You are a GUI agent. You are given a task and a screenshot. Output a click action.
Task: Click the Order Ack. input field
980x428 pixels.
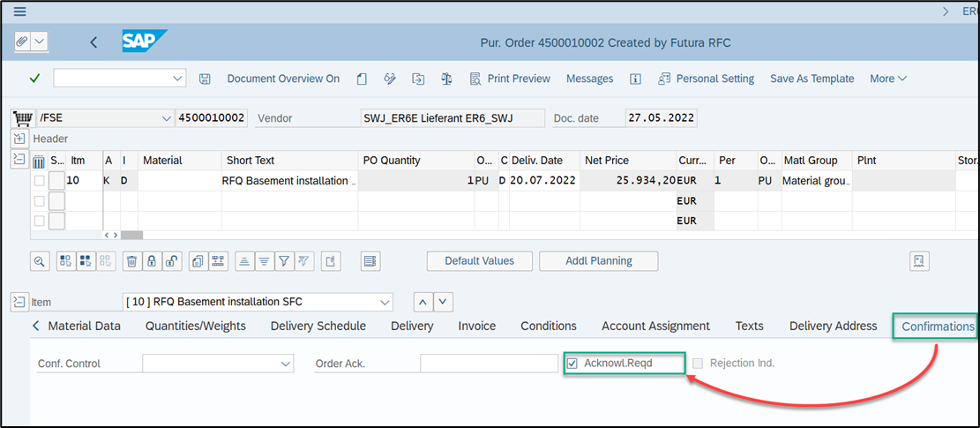tap(489, 364)
